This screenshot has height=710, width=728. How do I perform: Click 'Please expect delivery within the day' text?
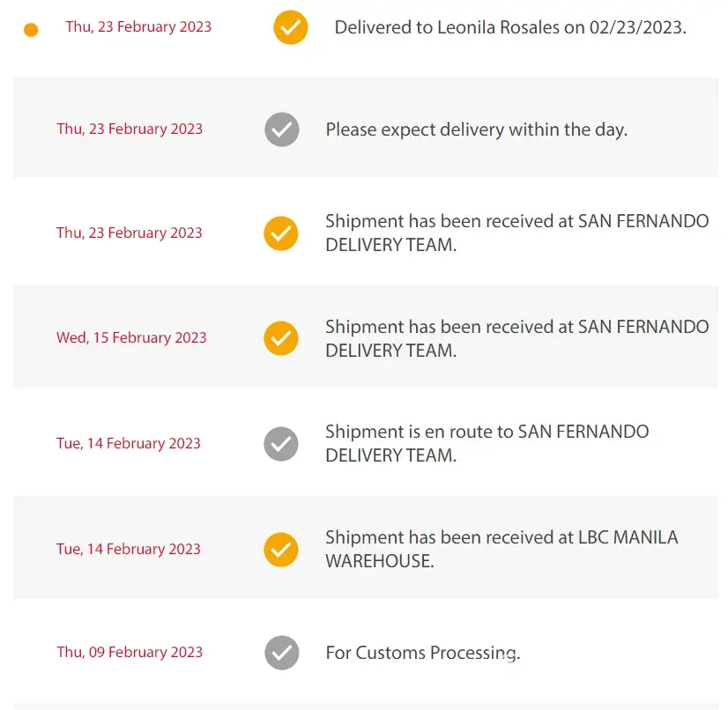[x=476, y=129]
